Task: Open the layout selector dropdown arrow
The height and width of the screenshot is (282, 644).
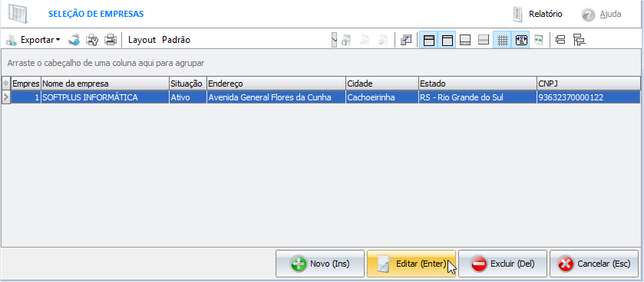Action: click(x=335, y=40)
